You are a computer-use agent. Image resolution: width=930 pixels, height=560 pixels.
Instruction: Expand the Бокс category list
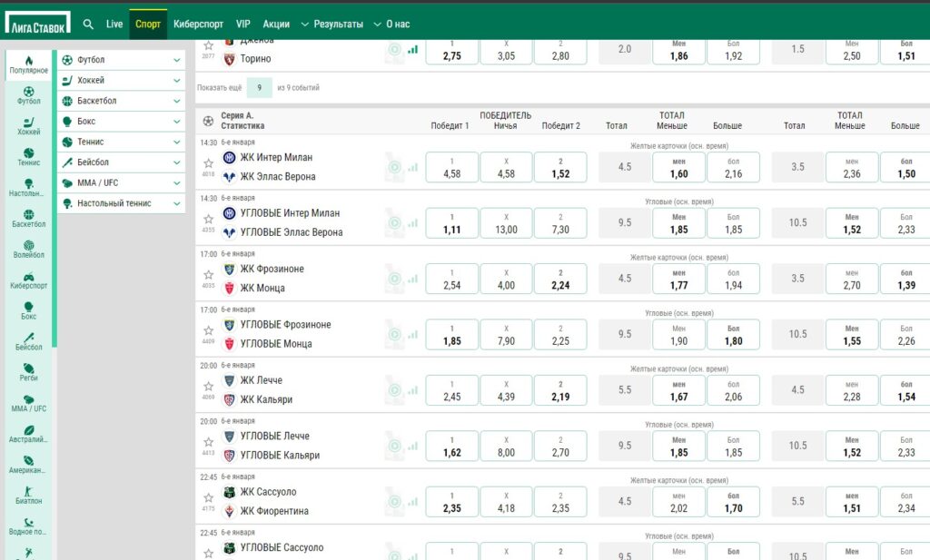coord(177,122)
